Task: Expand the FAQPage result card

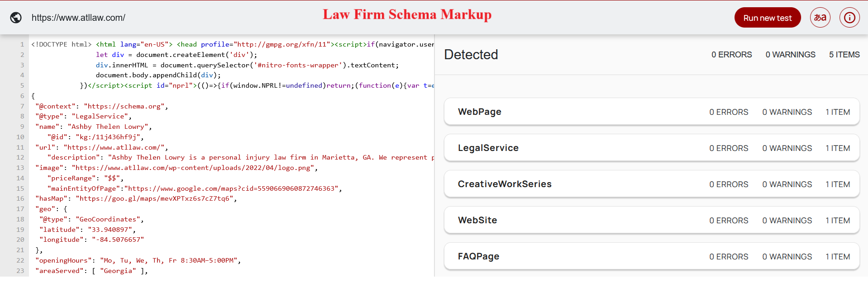Action: pos(652,256)
